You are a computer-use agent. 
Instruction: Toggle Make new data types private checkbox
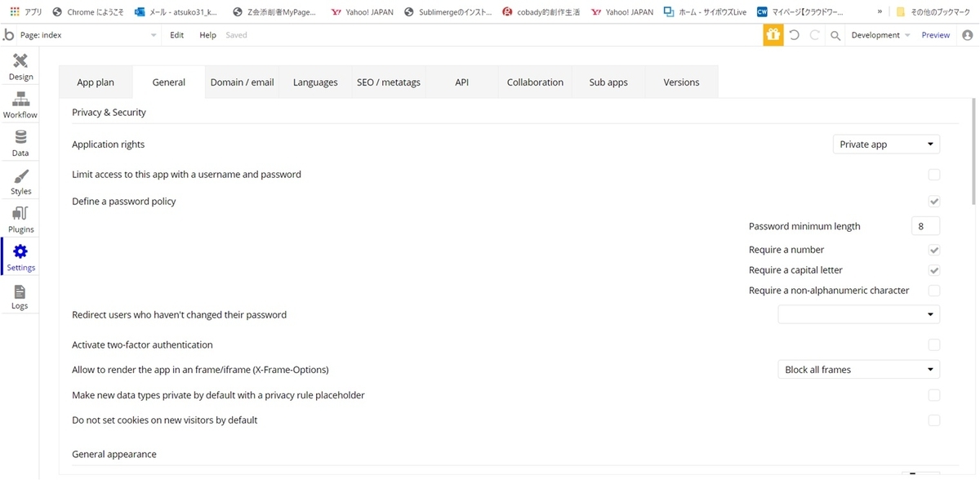(934, 395)
